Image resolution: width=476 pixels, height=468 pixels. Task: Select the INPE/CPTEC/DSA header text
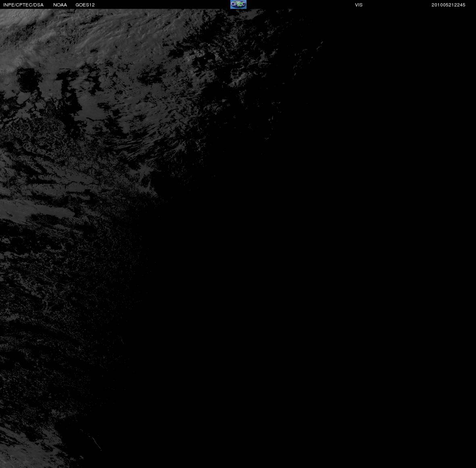(23, 5)
